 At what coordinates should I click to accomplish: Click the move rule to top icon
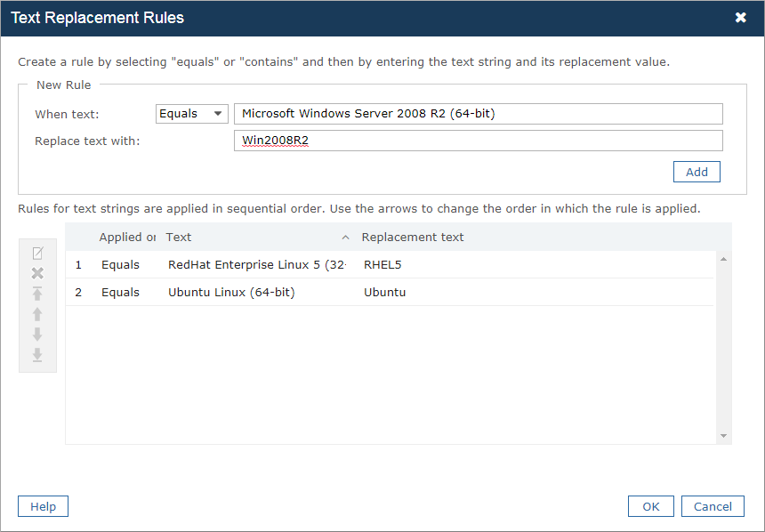37,294
